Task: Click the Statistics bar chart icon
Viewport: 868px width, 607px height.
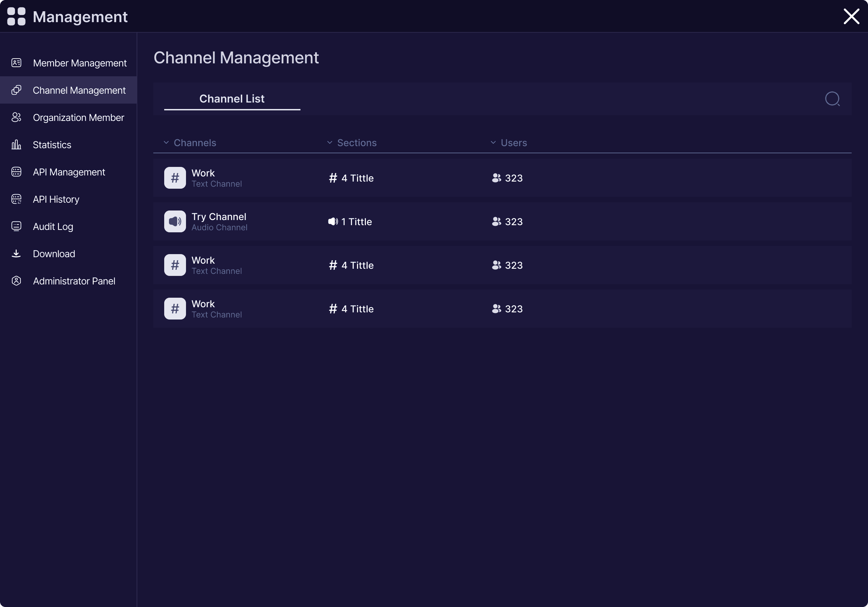Action: 16,144
